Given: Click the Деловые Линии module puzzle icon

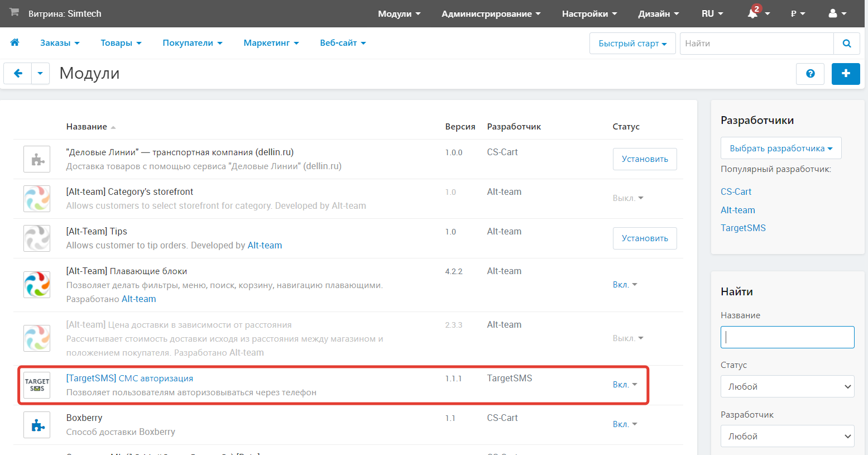Looking at the screenshot, I should (x=37, y=159).
